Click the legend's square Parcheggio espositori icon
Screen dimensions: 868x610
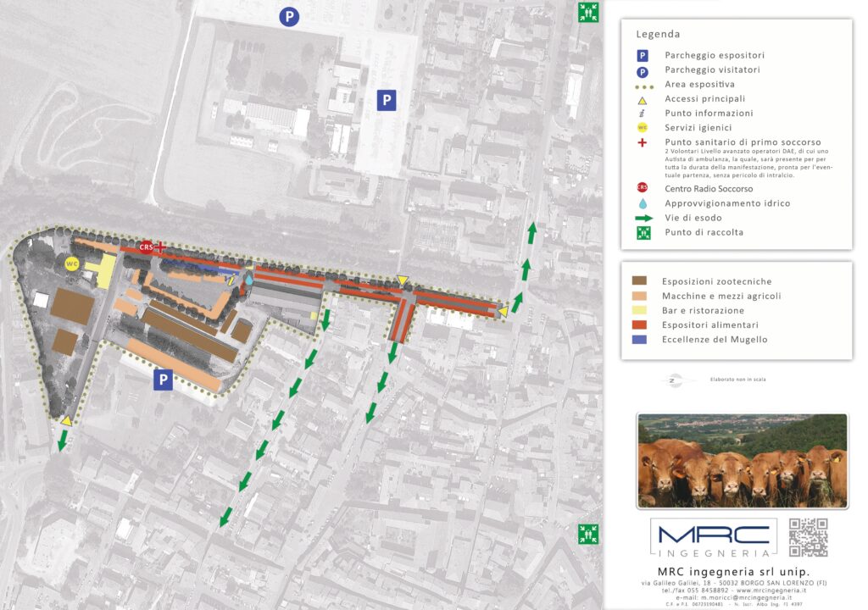(643, 55)
